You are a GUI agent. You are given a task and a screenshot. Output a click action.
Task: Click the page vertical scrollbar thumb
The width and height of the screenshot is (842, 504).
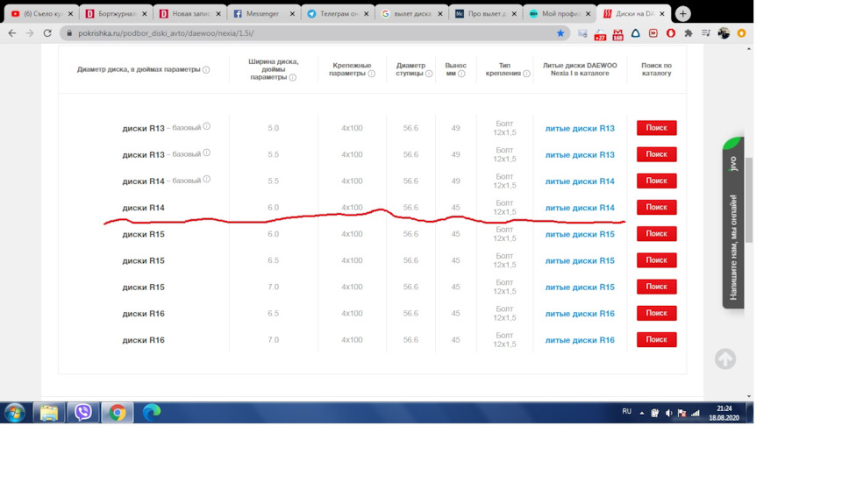(x=748, y=200)
